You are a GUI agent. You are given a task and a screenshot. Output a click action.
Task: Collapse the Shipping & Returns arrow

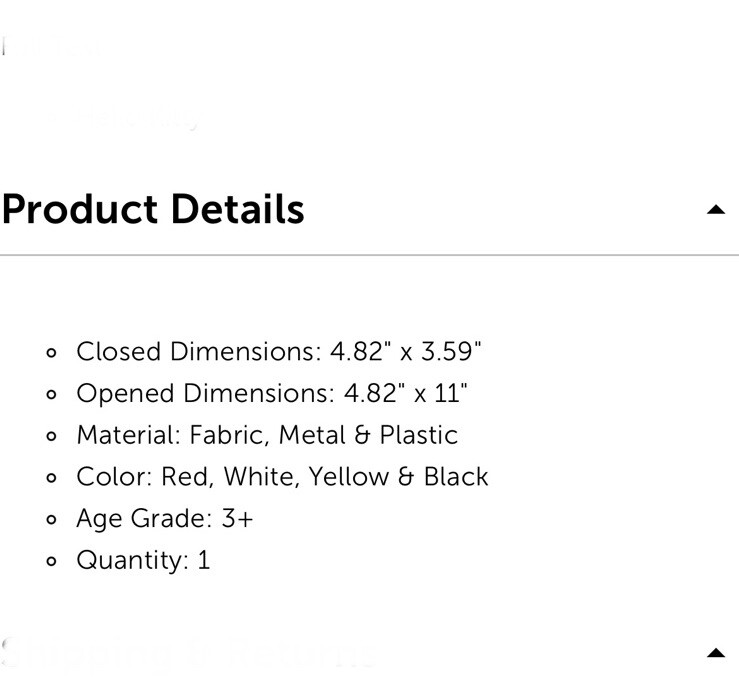coord(715,652)
